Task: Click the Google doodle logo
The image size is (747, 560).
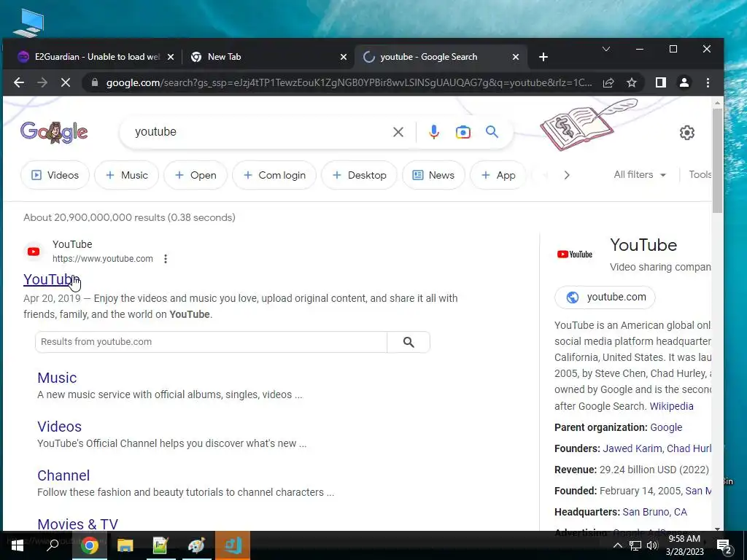Action: 54,132
